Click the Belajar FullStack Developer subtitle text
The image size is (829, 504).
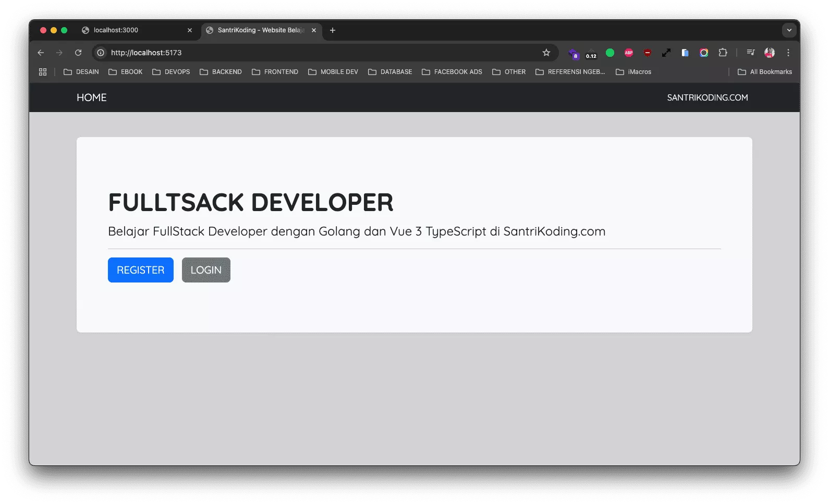pos(357,231)
